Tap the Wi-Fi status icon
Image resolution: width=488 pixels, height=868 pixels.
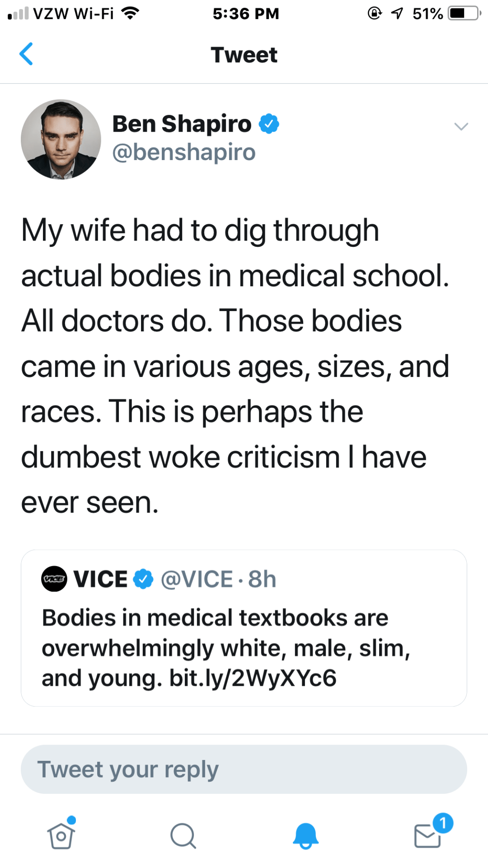click(x=131, y=14)
